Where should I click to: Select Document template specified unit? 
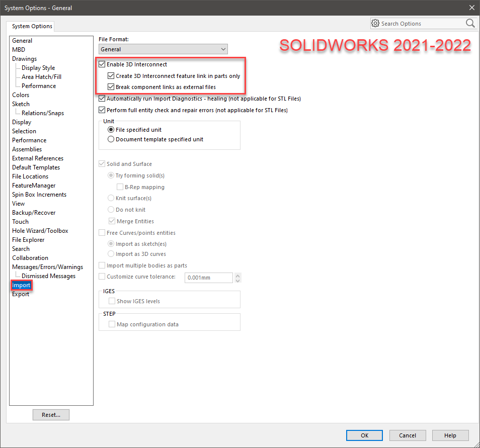[111, 139]
